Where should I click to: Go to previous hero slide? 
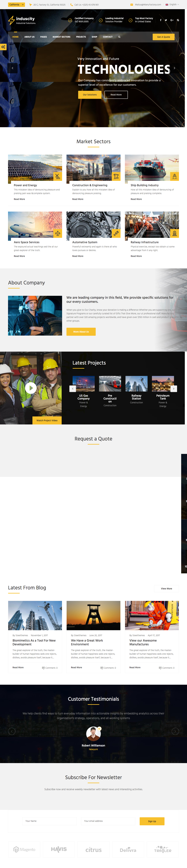click(x=12, y=68)
